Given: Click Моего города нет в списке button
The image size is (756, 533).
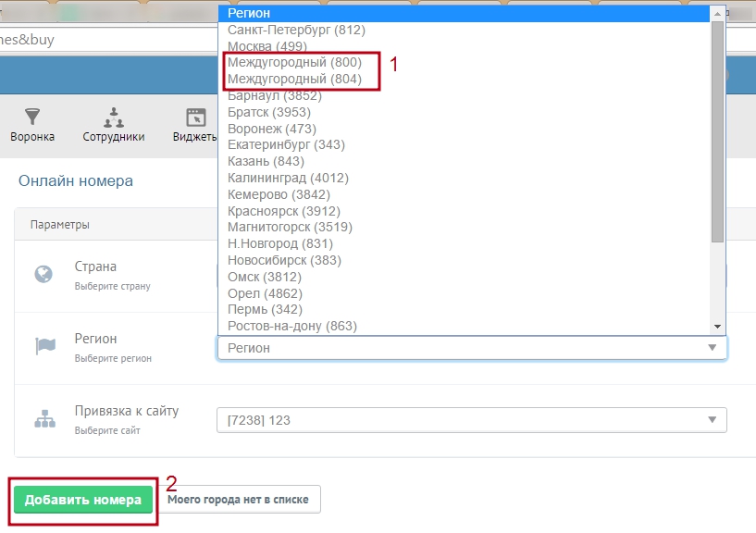Looking at the screenshot, I should click(238, 500).
